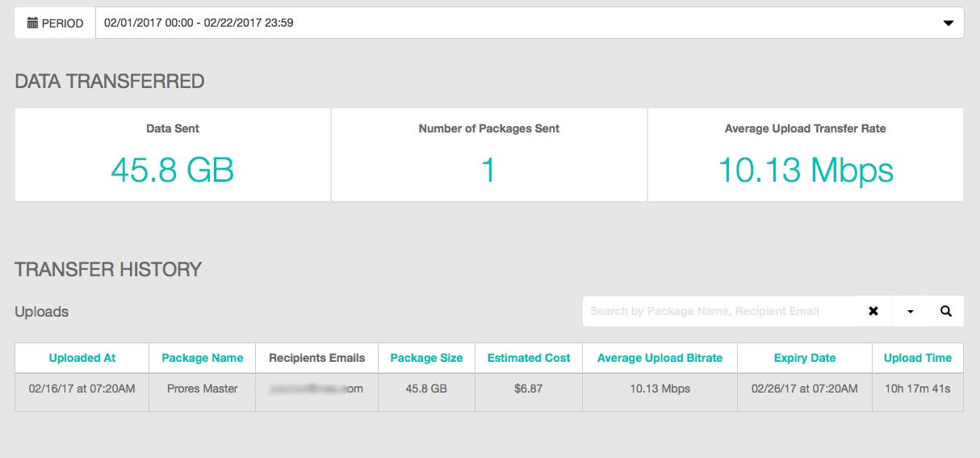The height and width of the screenshot is (458, 980).
Task: Sort by the Package Name column
Action: point(203,358)
